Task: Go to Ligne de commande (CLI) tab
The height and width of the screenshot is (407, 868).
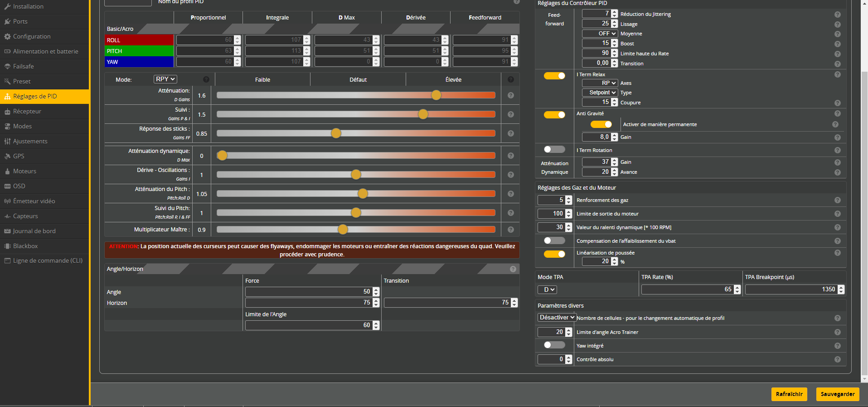Action: point(48,260)
